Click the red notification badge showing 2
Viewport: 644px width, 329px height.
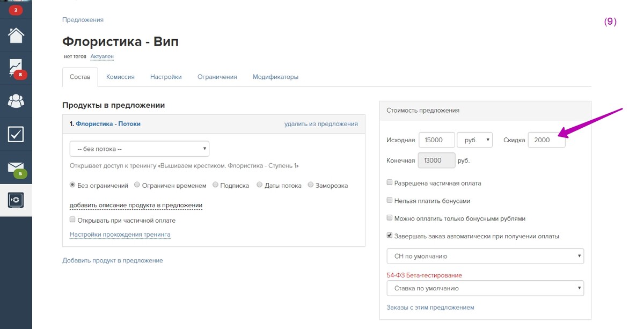[x=16, y=10]
